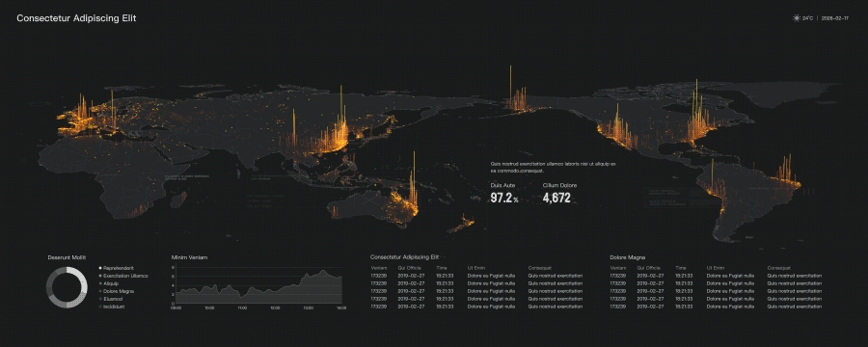868x347 pixels.
Task: Click Time column header in Dolore Magna table
Action: 681,268
